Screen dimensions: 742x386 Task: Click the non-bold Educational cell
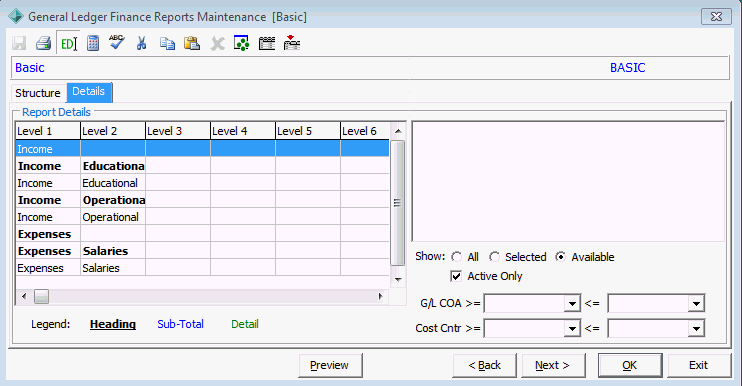point(113,183)
